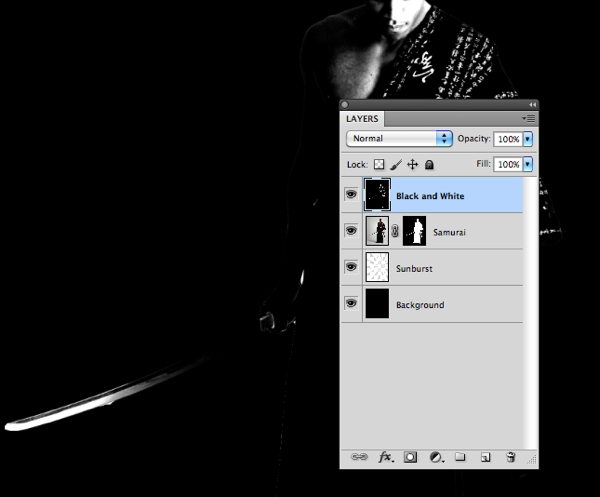This screenshot has width=600, height=497.
Task: Select the layer named Sunburst
Action: [414, 269]
